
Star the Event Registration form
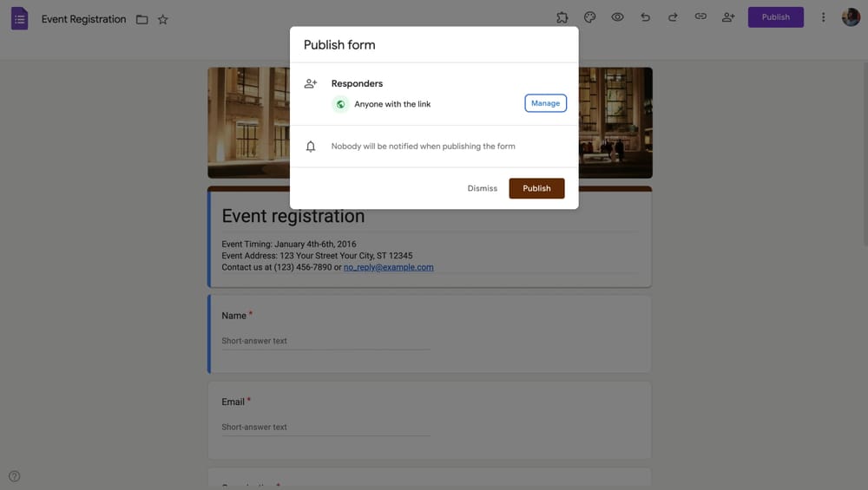click(x=163, y=19)
